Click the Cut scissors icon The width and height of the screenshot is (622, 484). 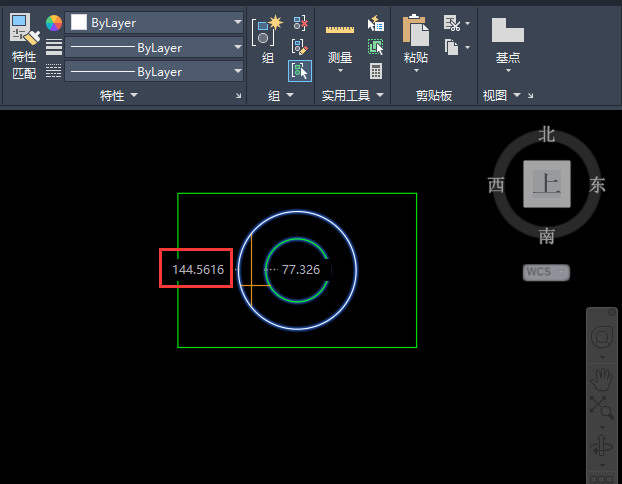pyautogui.click(x=452, y=23)
